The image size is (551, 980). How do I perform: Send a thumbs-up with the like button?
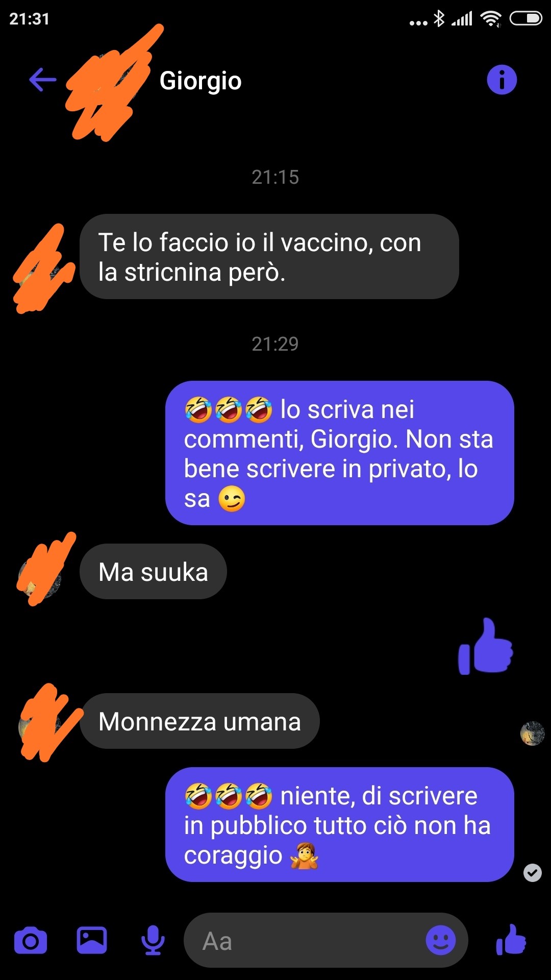511,940
